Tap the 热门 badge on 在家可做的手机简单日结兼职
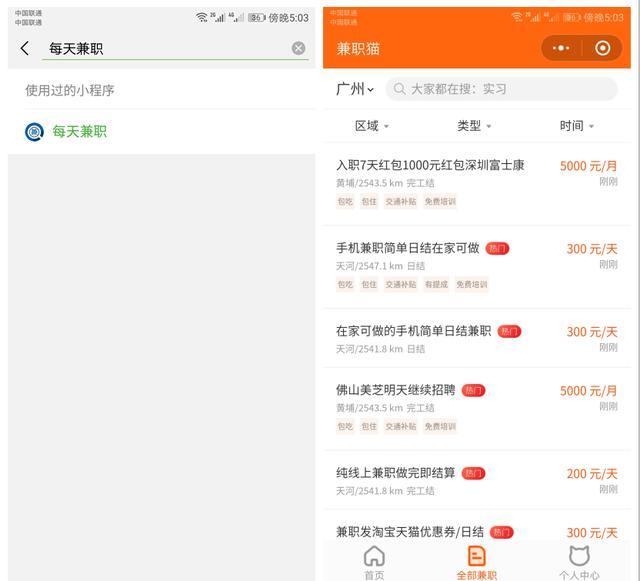 [509, 331]
